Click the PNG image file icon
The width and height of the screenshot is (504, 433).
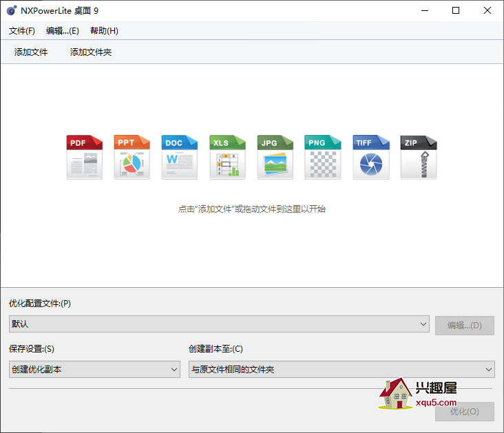323,157
